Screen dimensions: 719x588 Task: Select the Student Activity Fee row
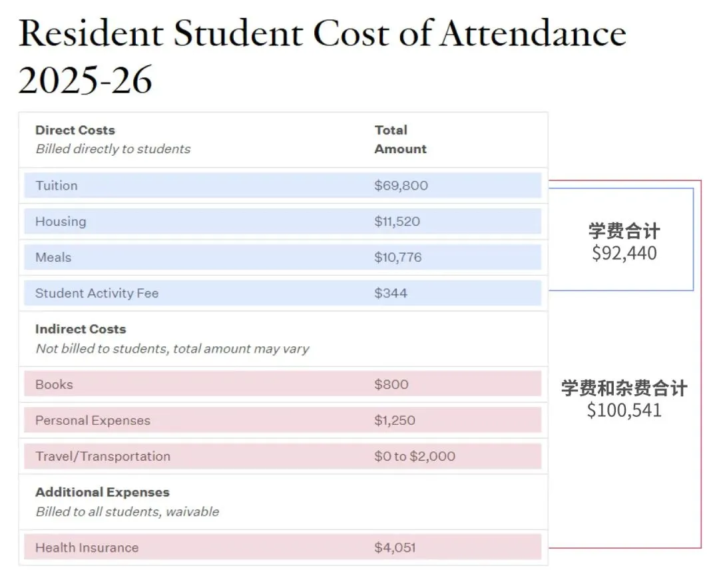97,294
